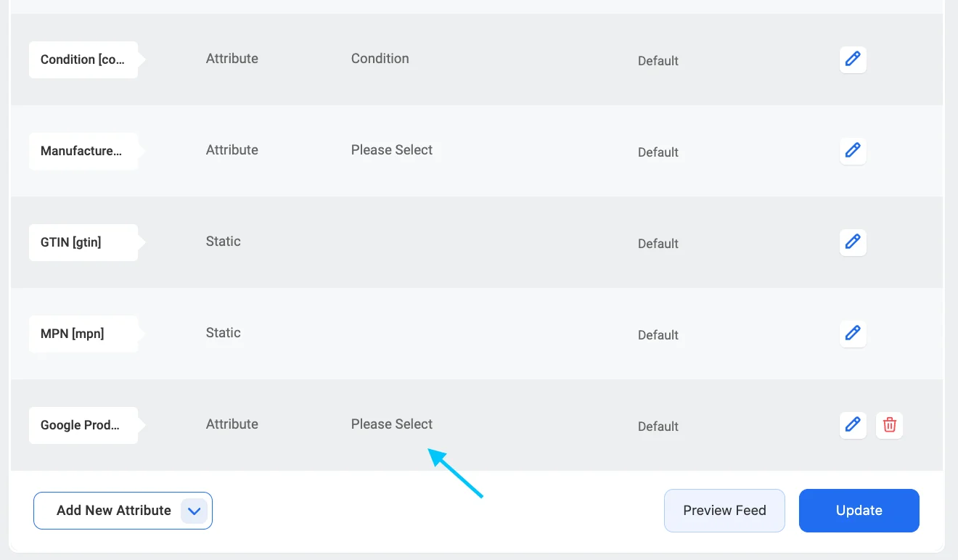Click Default text in MPN row
958x560 pixels.
pyautogui.click(x=658, y=335)
